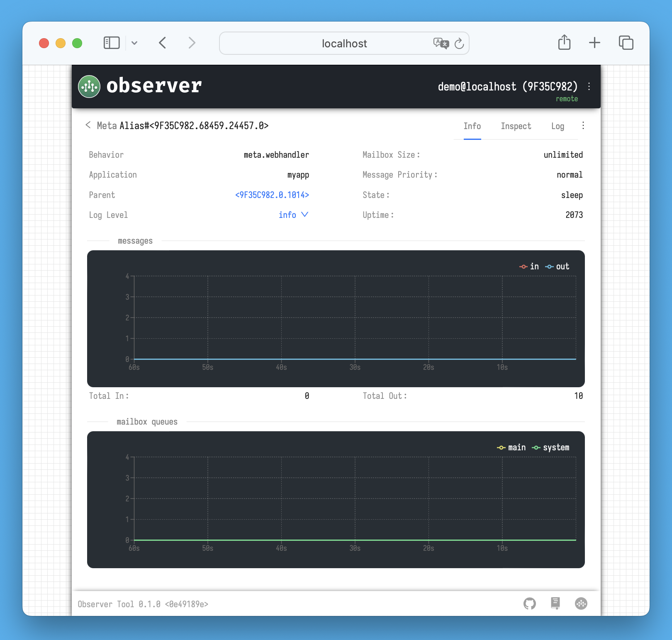This screenshot has height=640, width=672.
Task: Expand the sidebar chevron dropdown
Action: [134, 43]
